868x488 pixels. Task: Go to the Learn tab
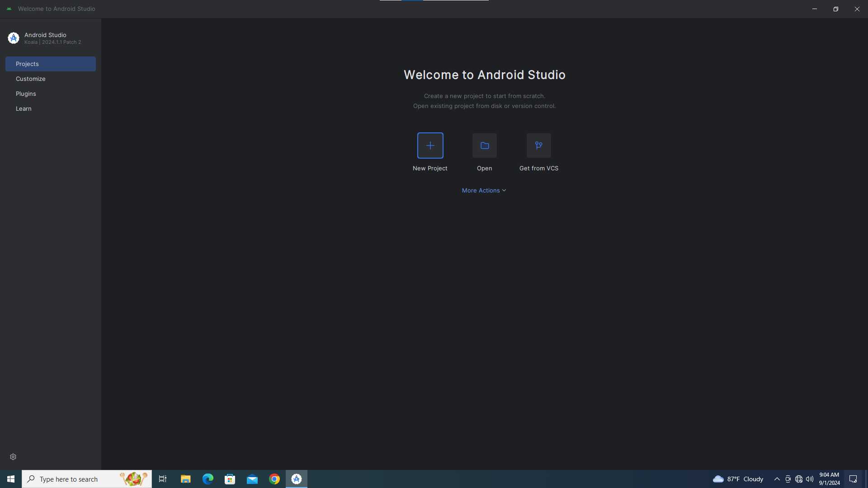51,108
